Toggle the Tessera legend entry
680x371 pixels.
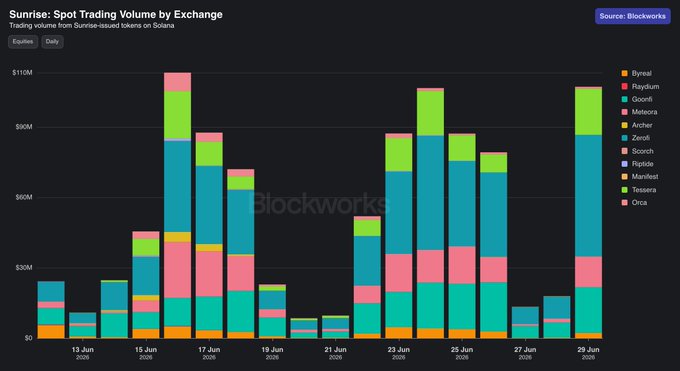click(638, 190)
